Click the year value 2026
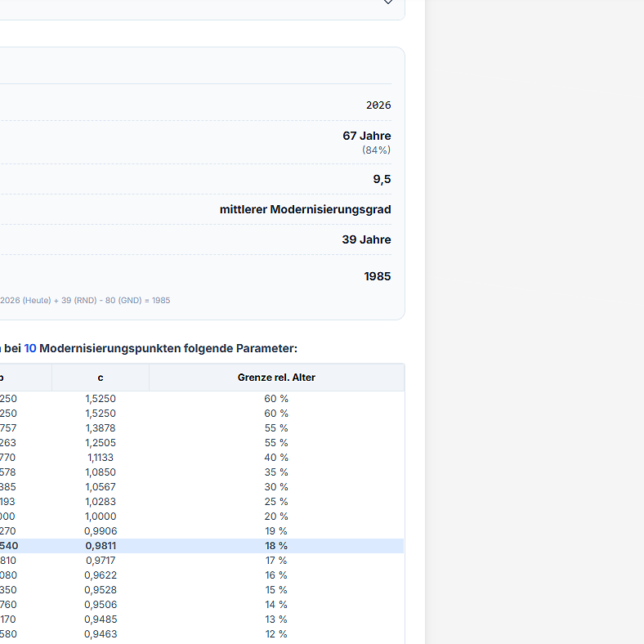The height and width of the screenshot is (644, 644). pyautogui.click(x=378, y=105)
